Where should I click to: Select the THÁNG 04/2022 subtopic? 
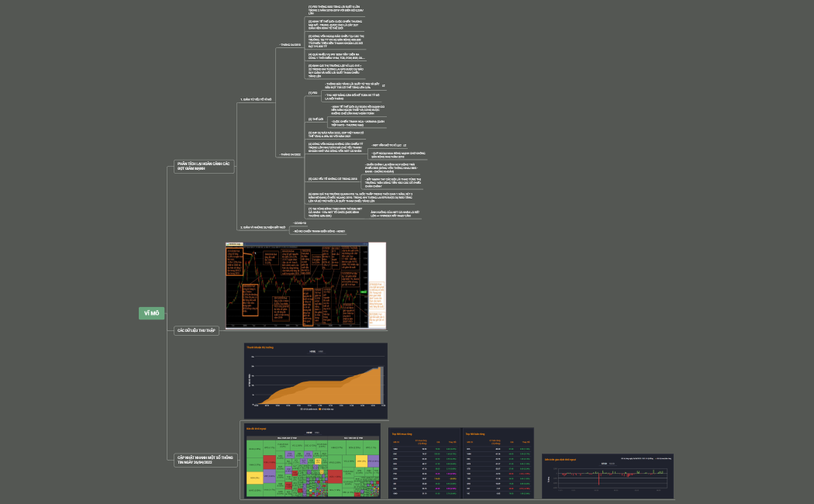[291, 155]
